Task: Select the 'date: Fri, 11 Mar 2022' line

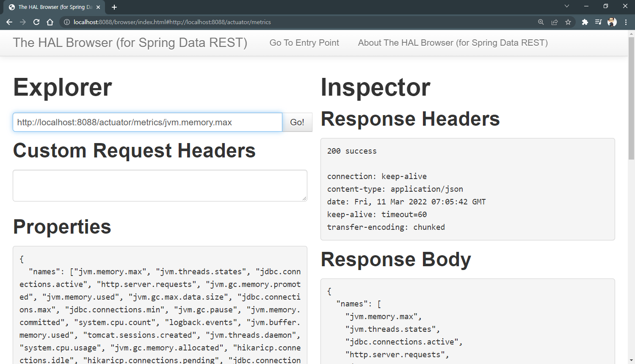Action: click(406, 202)
